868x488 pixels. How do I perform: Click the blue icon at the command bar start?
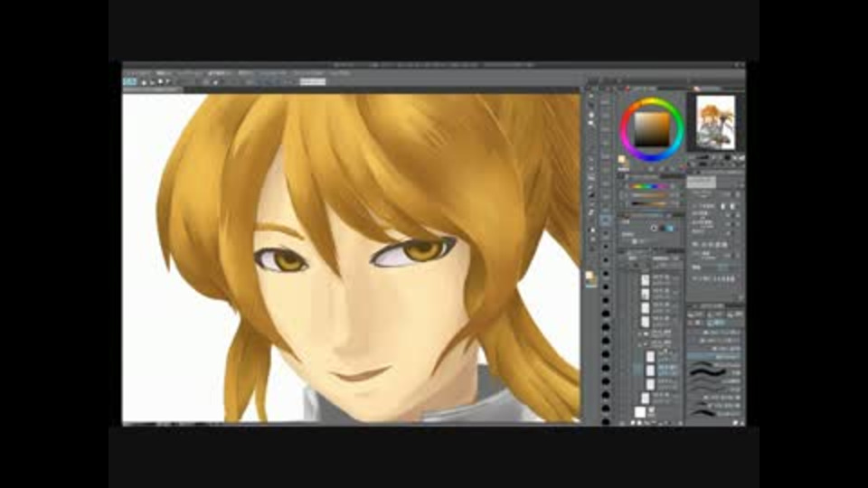(129, 82)
